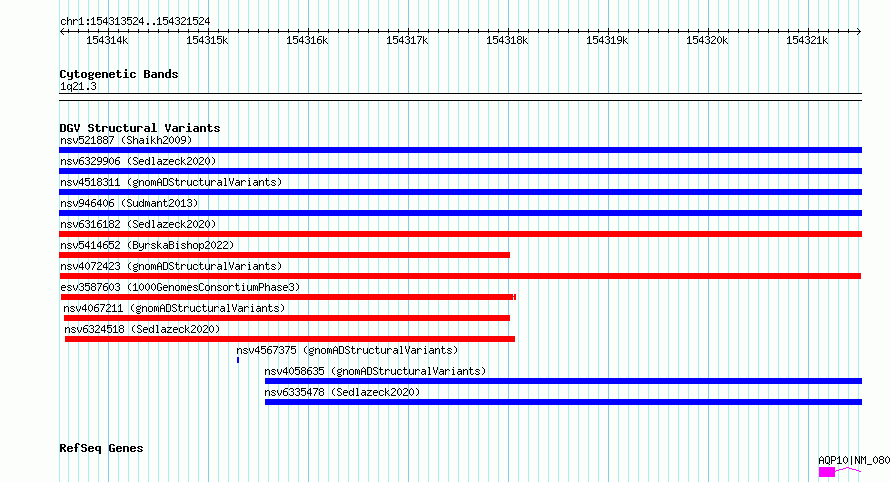
Task: Click the red bar under nsv6324518
Action: click(289, 339)
